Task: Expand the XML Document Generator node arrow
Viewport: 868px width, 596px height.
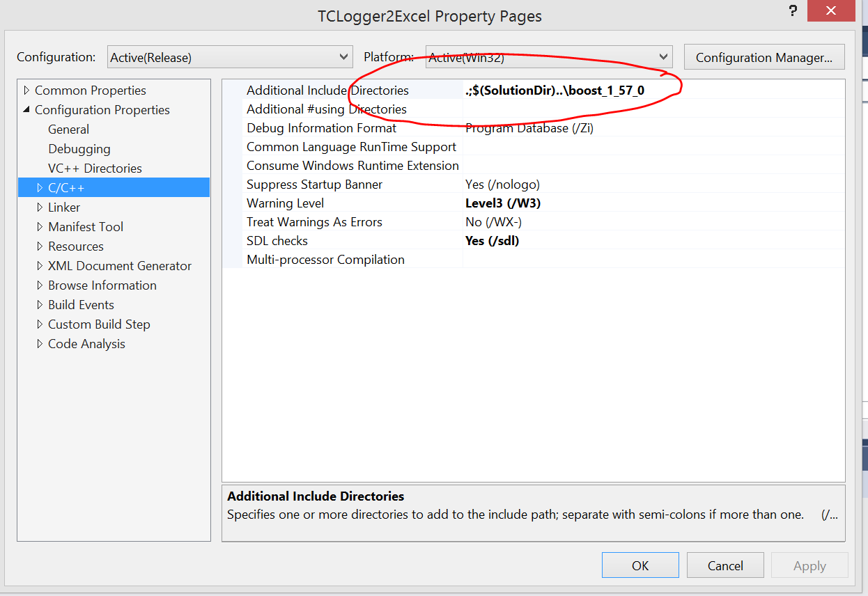Action: click(40, 266)
